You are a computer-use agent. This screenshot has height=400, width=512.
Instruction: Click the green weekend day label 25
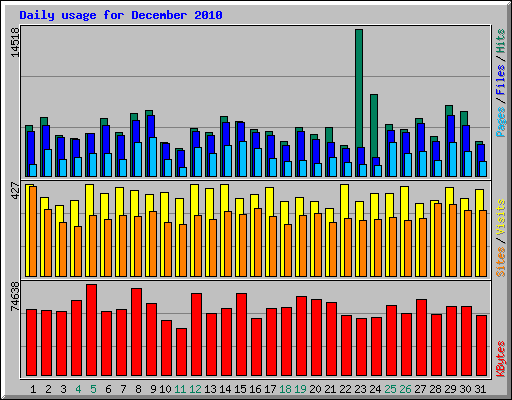pos(390,389)
